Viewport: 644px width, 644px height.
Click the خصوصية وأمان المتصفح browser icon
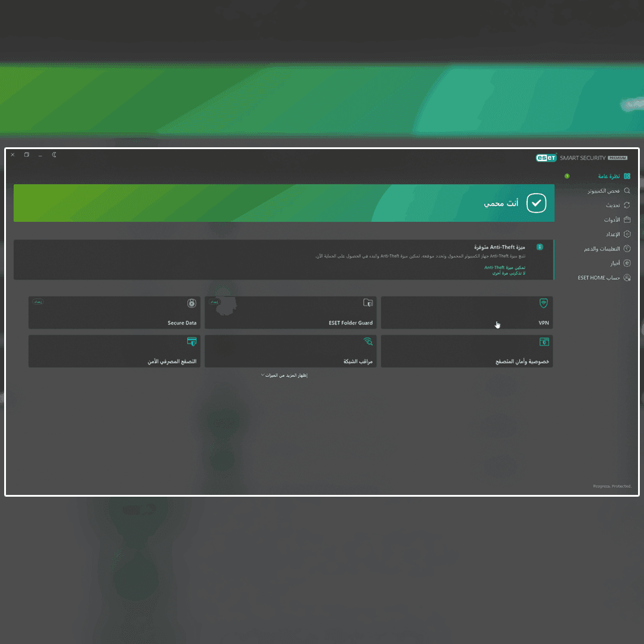[x=544, y=342]
